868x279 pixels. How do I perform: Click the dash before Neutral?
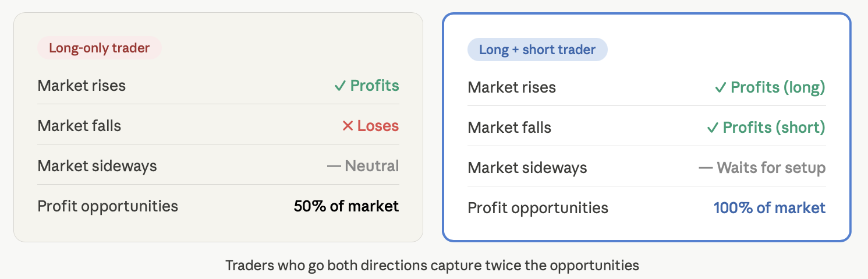point(334,166)
